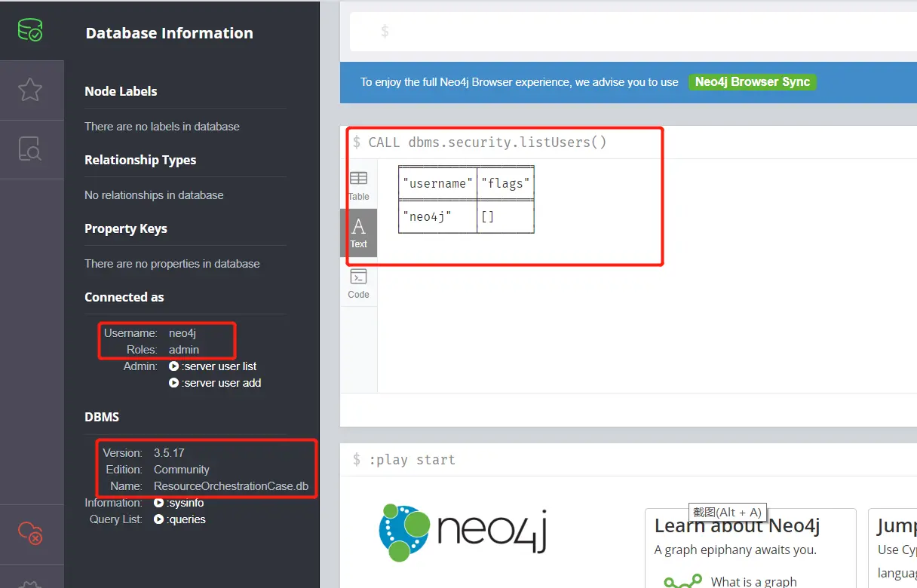This screenshot has width=917, height=588.
Task: Click the Property Keys section heading
Action: (x=126, y=228)
